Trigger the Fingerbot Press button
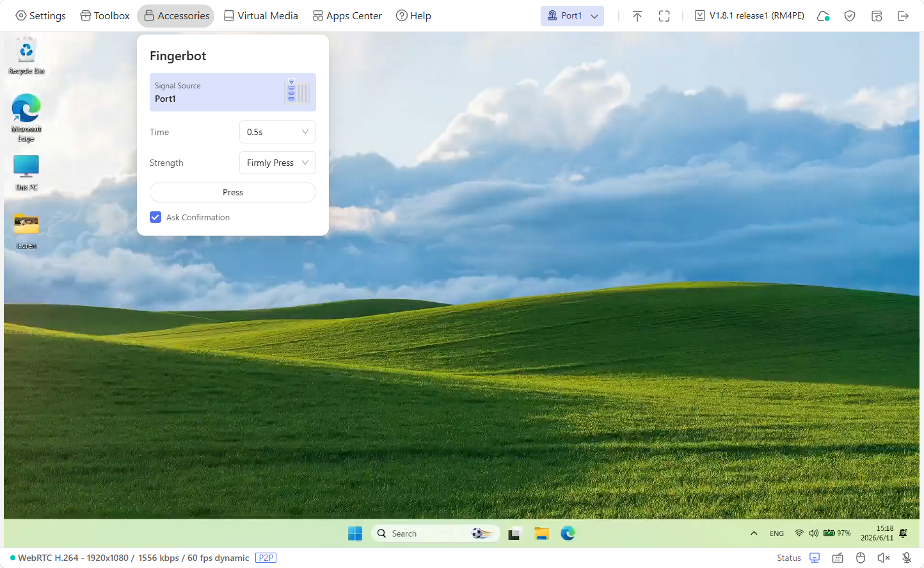Viewport: 924px width, 568px height. pyautogui.click(x=233, y=192)
